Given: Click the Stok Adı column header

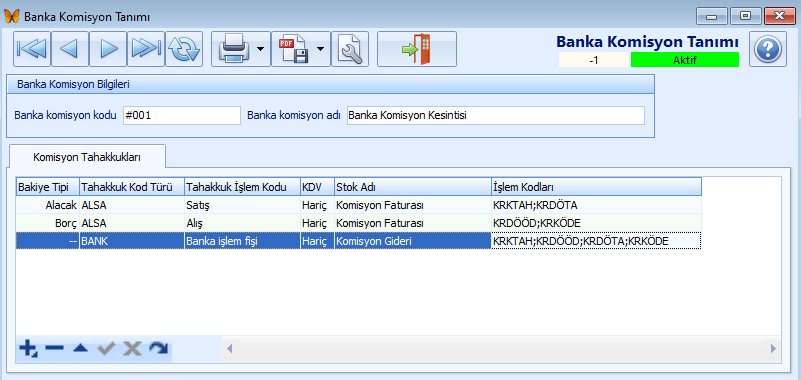Looking at the screenshot, I should (413, 186).
